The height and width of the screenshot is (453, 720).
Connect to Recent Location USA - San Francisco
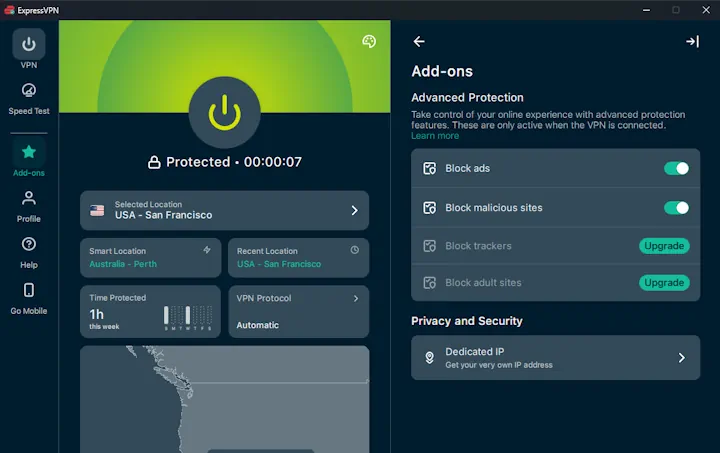coord(298,257)
